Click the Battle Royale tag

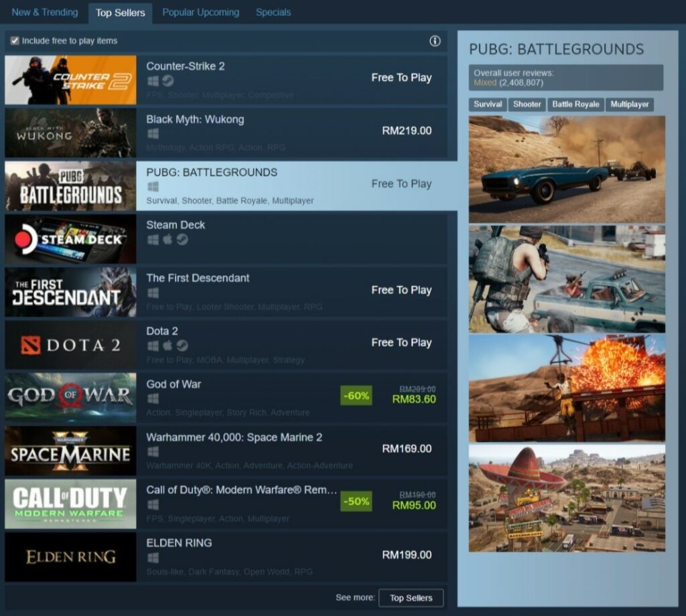pyautogui.click(x=575, y=104)
